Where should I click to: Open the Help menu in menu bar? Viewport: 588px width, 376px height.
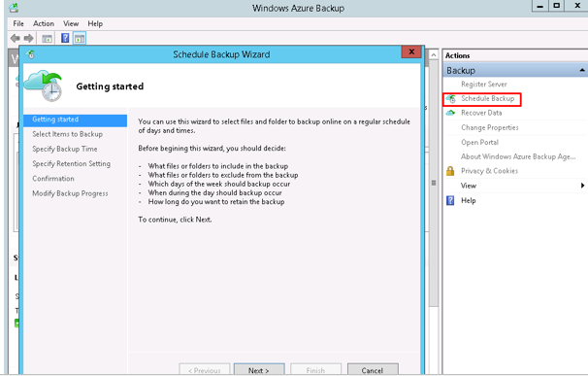point(95,23)
